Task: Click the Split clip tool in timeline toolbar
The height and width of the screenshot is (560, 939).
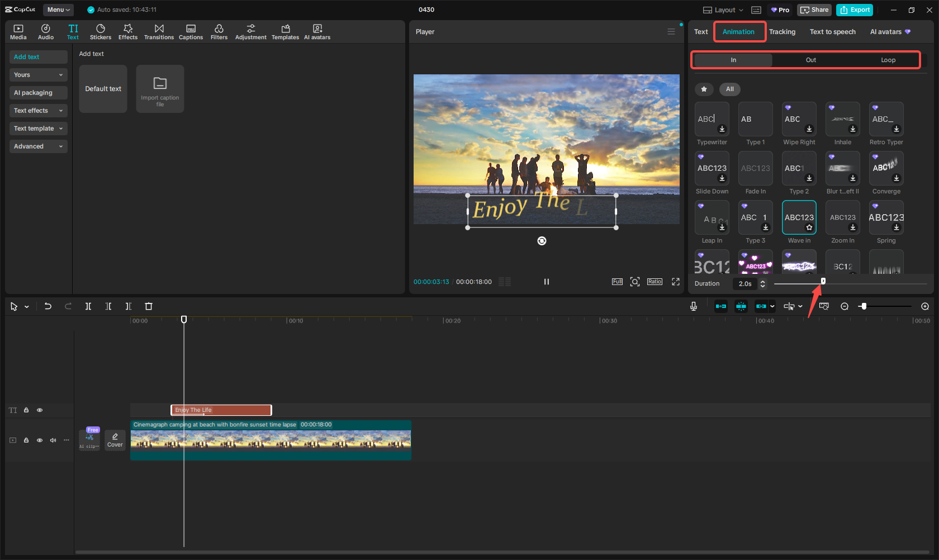Action: tap(88, 306)
